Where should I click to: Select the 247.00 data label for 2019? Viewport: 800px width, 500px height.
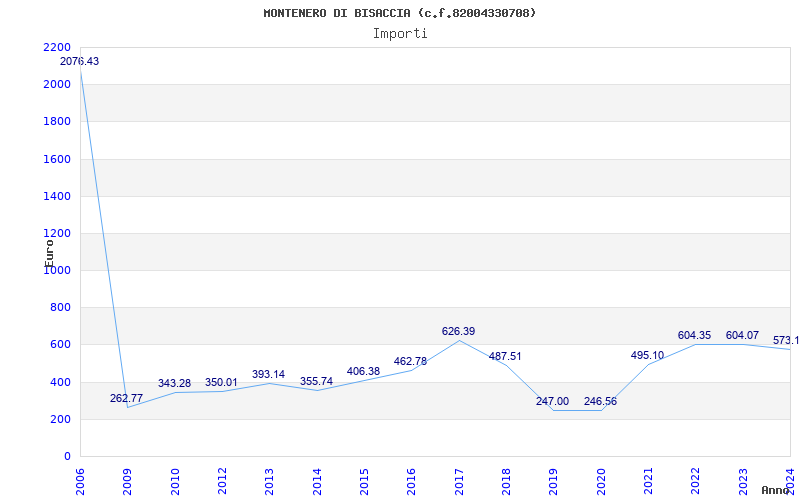552,402
